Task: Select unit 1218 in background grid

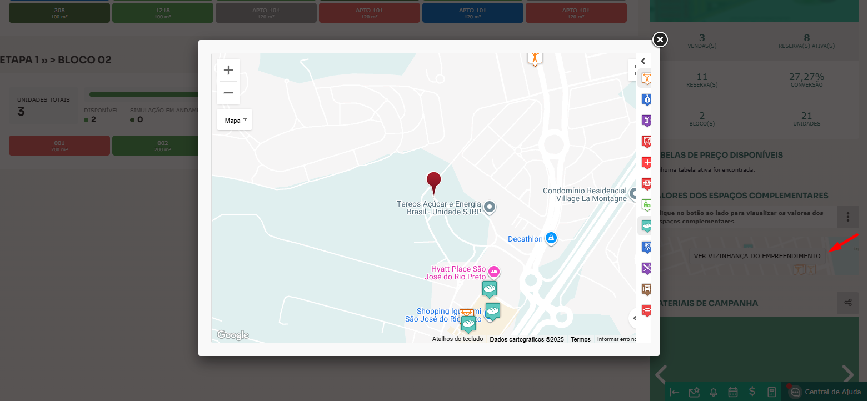Action: point(163,13)
